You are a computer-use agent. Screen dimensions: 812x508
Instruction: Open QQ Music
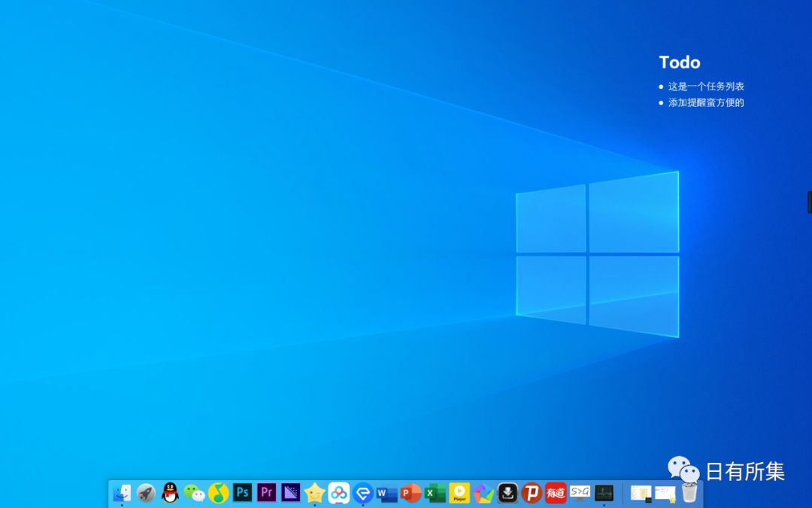(x=218, y=493)
